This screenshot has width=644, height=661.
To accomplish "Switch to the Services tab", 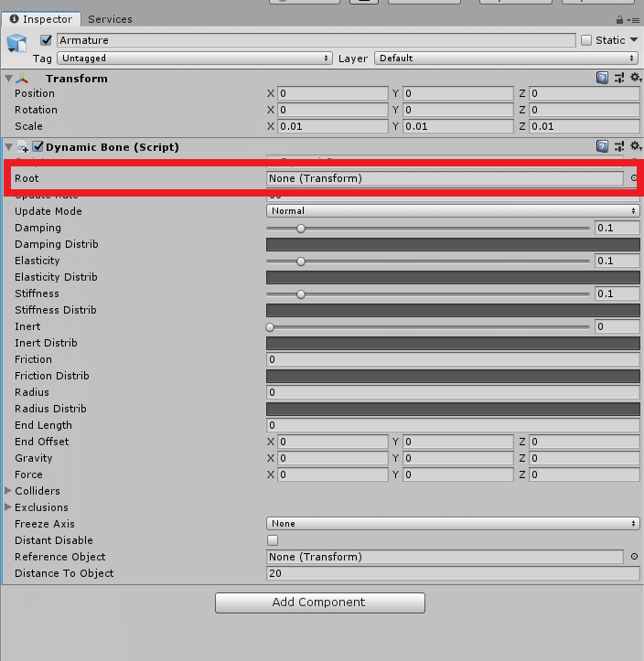I will click(x=110, y=19).
